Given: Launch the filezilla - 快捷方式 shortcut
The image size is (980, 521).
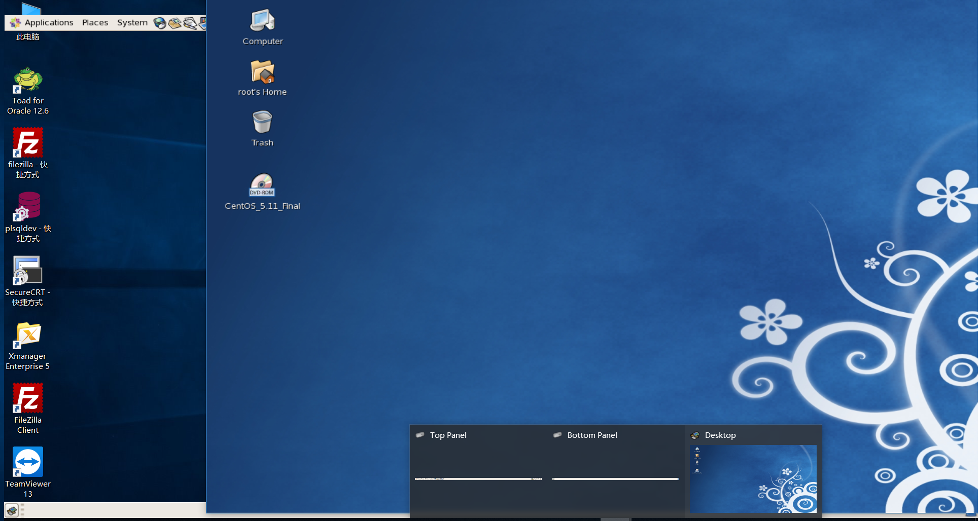Looking at the screenshot, I should (27, 143).
